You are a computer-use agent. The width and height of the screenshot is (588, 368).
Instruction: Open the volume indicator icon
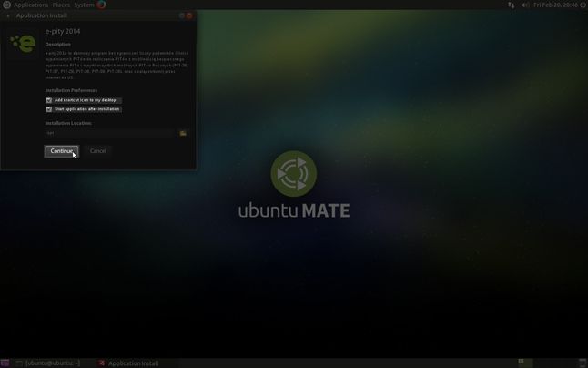(524, 5)
